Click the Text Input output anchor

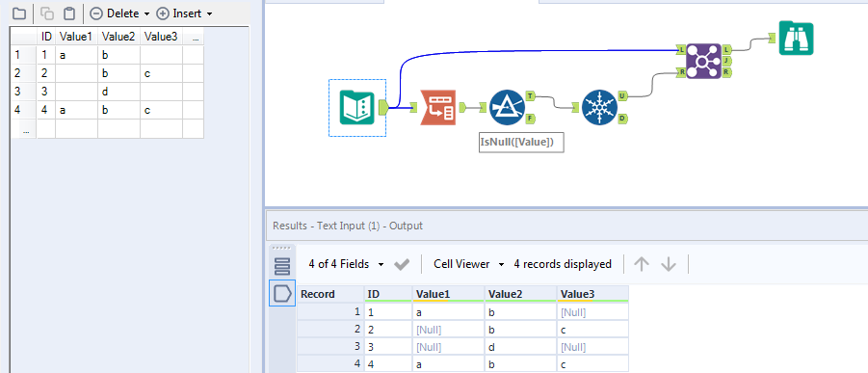[x=383, y=108]
